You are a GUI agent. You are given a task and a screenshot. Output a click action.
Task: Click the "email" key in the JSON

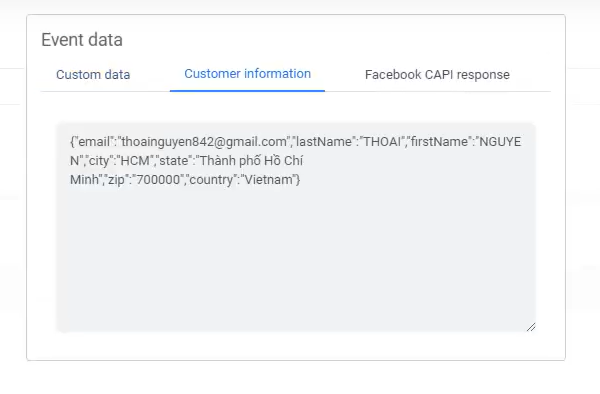pyautogui.click(x=94, y=142)
